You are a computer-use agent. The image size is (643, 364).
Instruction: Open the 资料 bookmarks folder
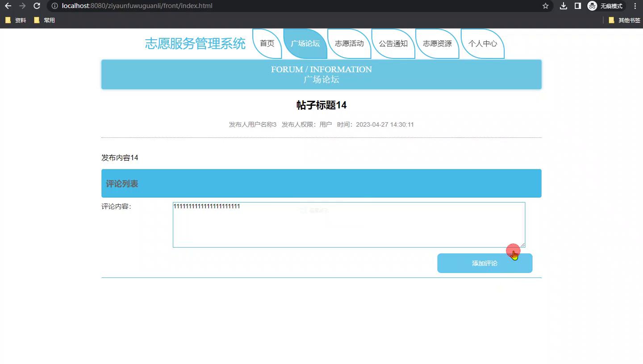[x=16, y=20]
